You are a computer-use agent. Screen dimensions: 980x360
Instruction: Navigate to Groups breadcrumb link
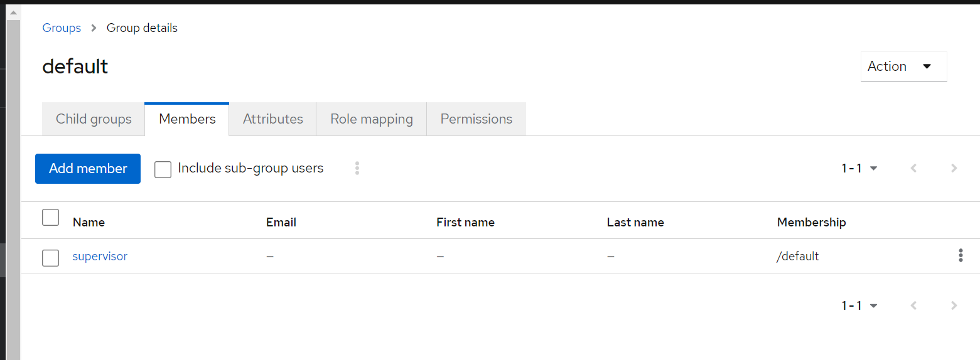coord(62,28)
